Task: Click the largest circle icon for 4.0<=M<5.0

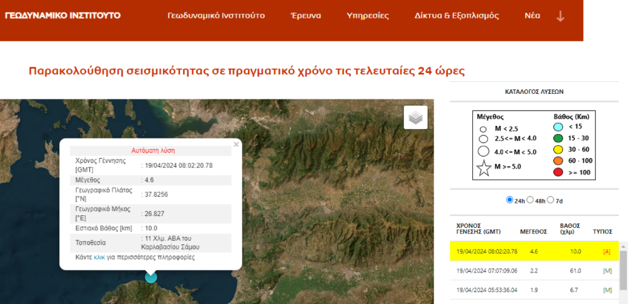Action: click(x=483, y=151)
